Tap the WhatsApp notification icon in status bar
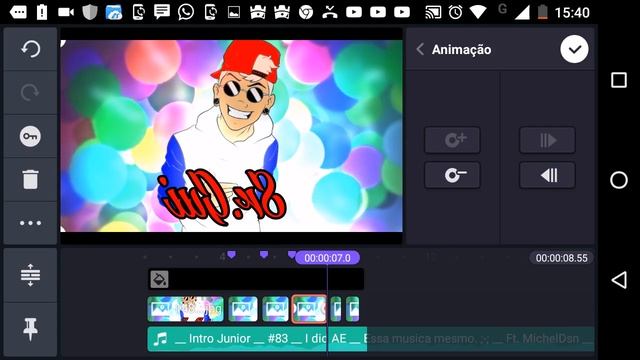Viewport: 640px width, 360px height. click(x=186, y=12)
